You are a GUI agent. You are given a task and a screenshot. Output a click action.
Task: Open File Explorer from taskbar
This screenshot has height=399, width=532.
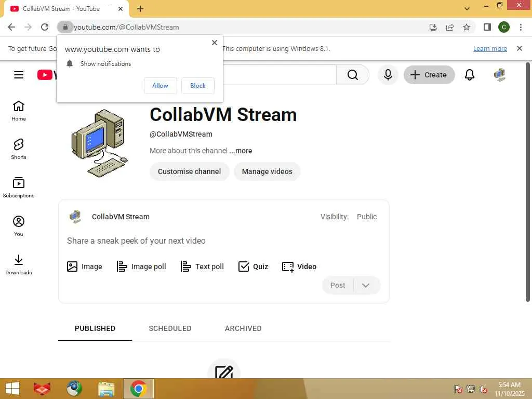tap(106, 389)
